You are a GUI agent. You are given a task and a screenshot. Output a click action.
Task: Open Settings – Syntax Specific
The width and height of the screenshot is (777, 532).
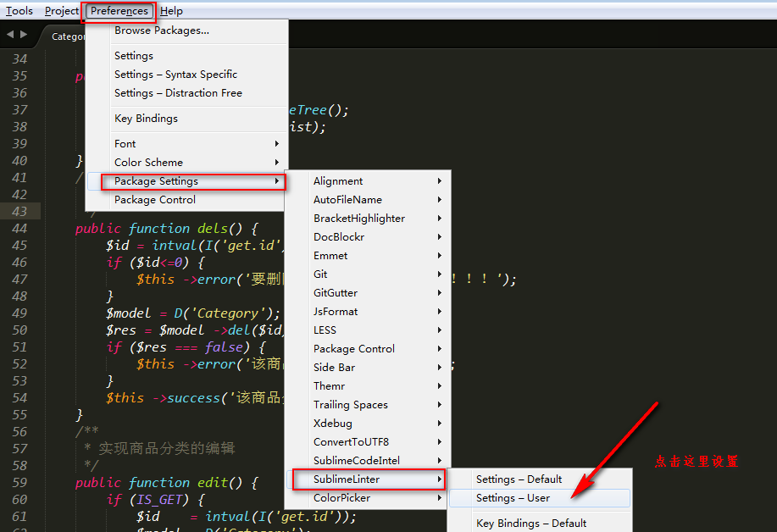point(175,75)
